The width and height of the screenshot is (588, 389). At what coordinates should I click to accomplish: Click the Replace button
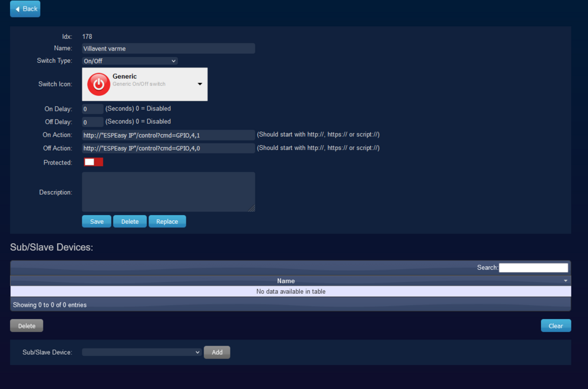167,222
